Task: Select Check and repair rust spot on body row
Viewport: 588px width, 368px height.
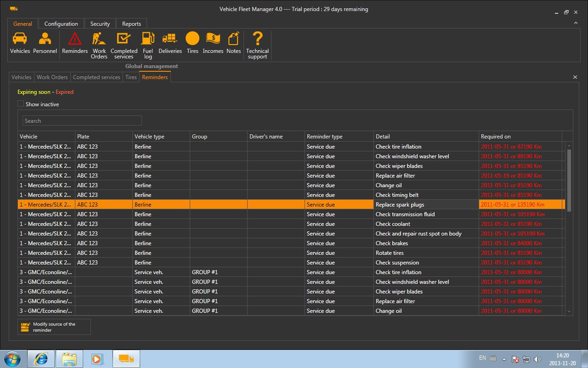Action: pos(292,234)
